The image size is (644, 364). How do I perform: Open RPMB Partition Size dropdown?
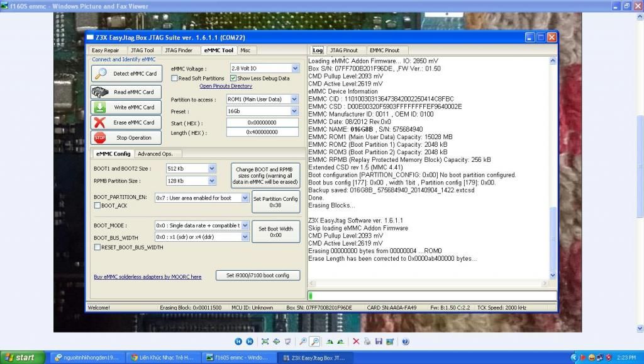click(211, 181)
